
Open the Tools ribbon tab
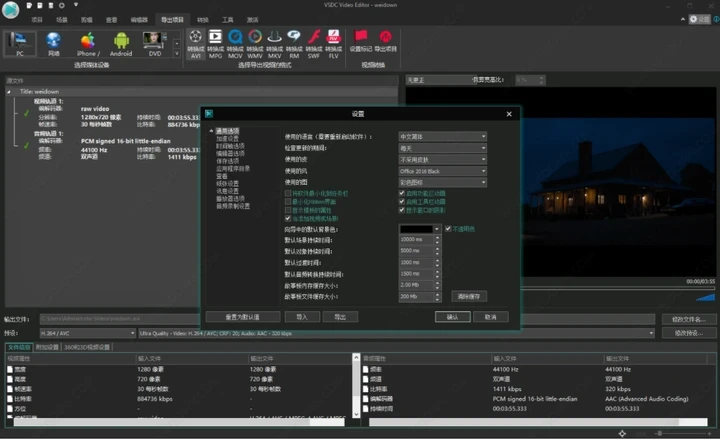228,20
